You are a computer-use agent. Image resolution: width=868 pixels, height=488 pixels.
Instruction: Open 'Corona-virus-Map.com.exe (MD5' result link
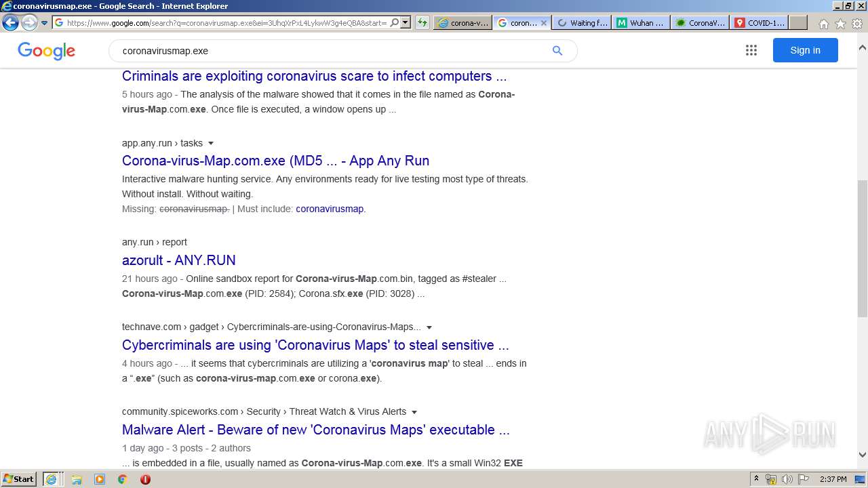(x=275, y=161)
